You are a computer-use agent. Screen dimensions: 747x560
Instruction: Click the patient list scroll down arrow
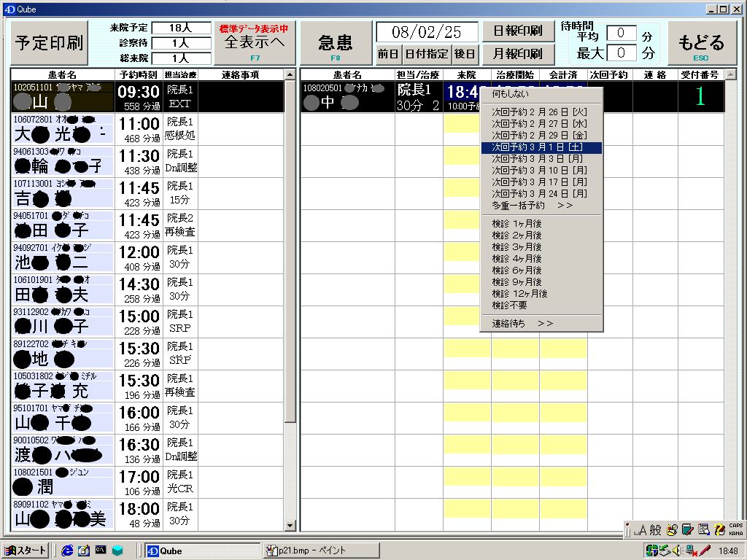[290, 525]
